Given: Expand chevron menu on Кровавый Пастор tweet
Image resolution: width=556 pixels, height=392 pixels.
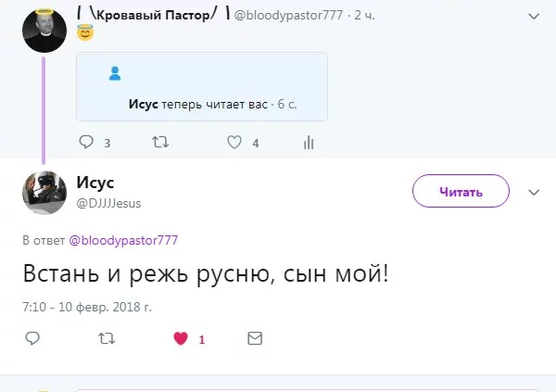Looking at the screenshot, I should coord(534,16).
